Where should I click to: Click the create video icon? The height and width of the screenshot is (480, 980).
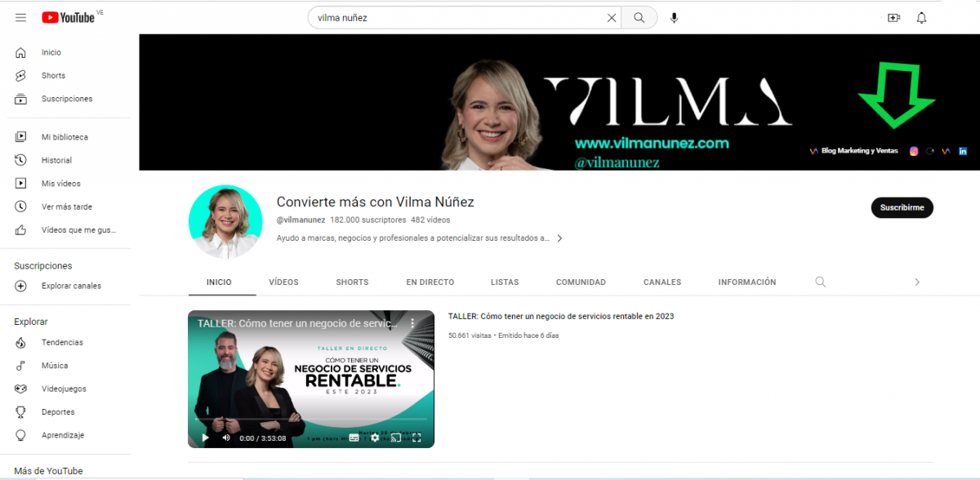click(893, 18)
